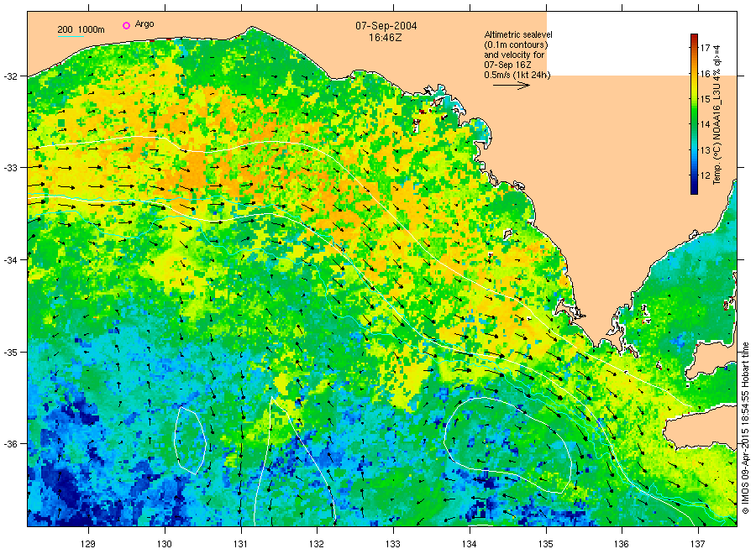756x554 pixels.
Task: Click the '133' longitude axis label
Action: [393, 544]
